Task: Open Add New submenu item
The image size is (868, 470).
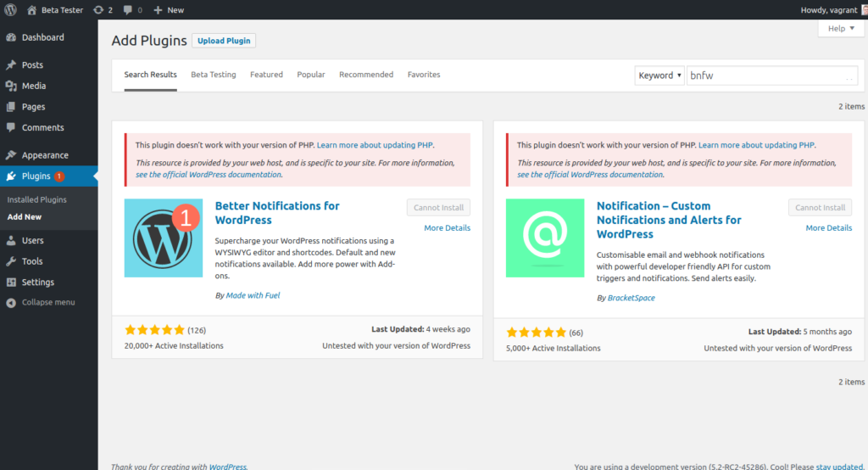Action: pos(25,216)
